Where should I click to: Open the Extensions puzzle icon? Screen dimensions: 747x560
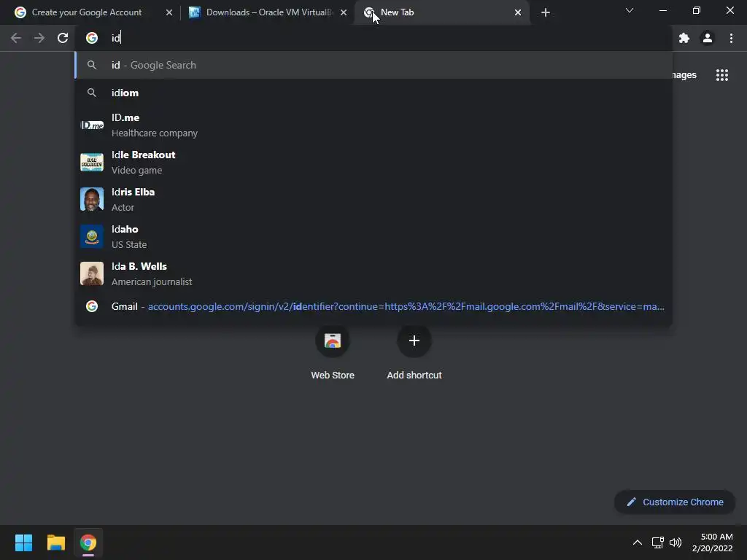tap(684, 38)
